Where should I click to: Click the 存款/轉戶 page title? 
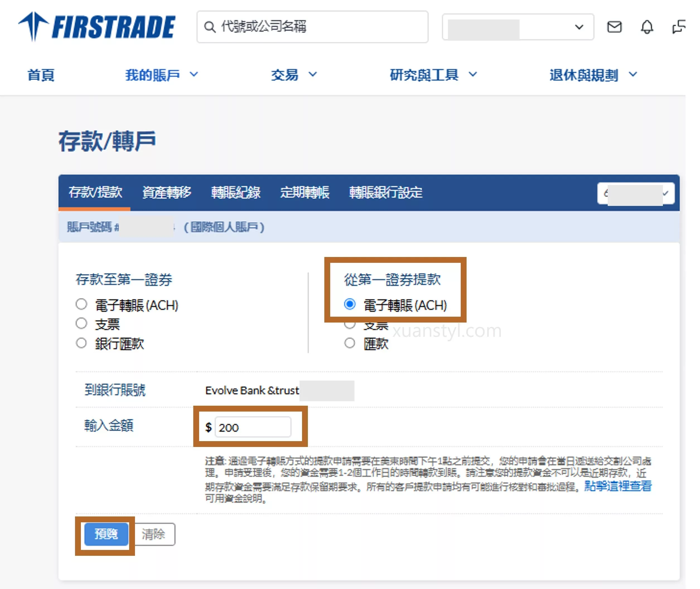click(107, 141)
